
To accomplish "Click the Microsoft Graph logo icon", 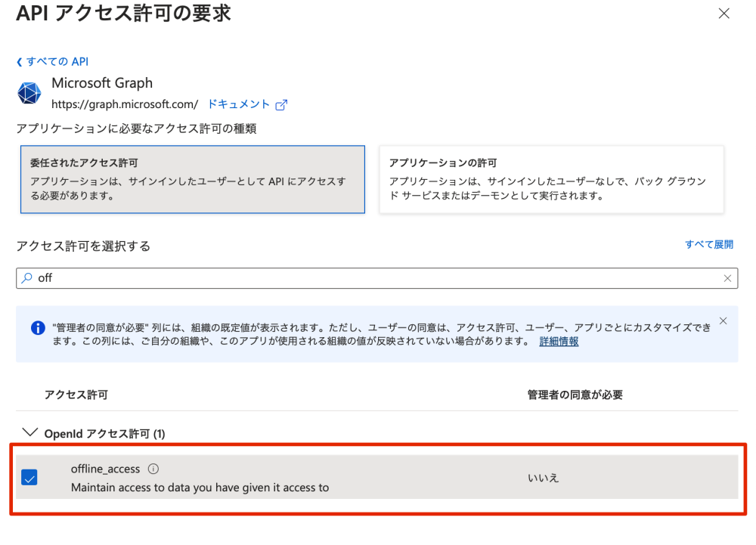I will pyautogui.click(x=29, y=92).
